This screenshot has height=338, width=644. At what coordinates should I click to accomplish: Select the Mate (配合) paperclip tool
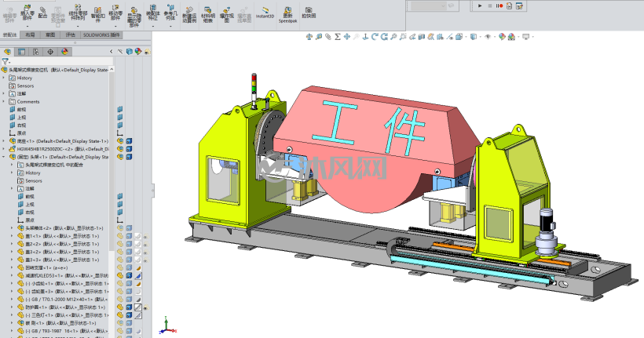click(x=42, y=13)
